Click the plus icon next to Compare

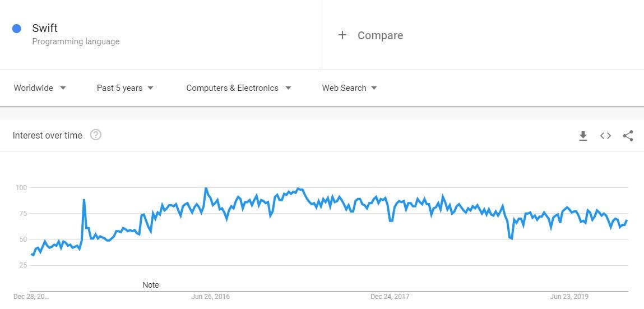(342, 35)
